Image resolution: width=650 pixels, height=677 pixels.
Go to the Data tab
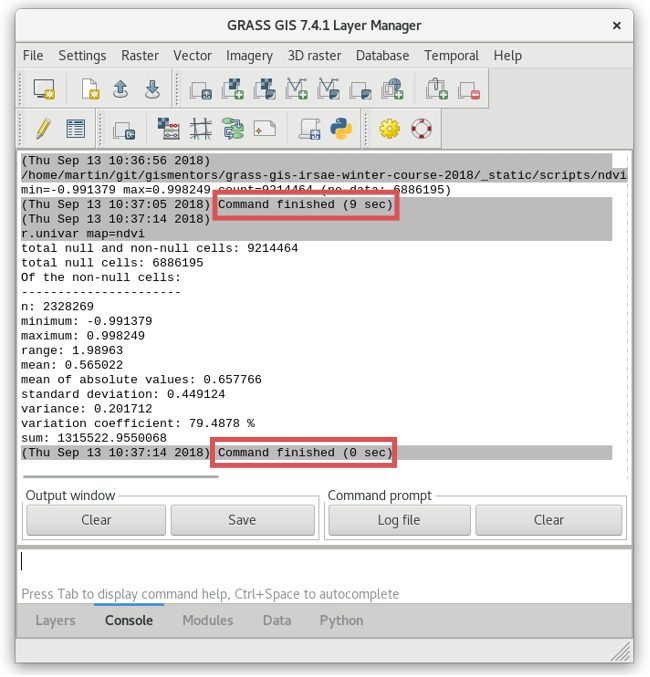coord(277,620)
